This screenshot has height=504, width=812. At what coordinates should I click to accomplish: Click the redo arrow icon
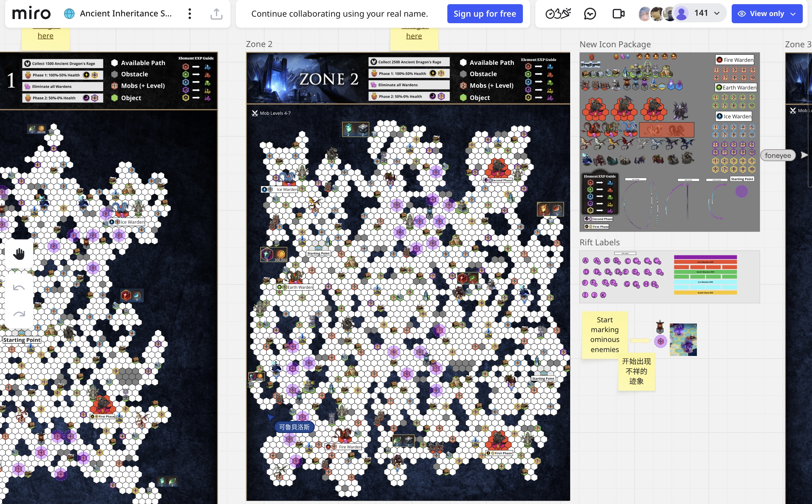click(19, 314)
